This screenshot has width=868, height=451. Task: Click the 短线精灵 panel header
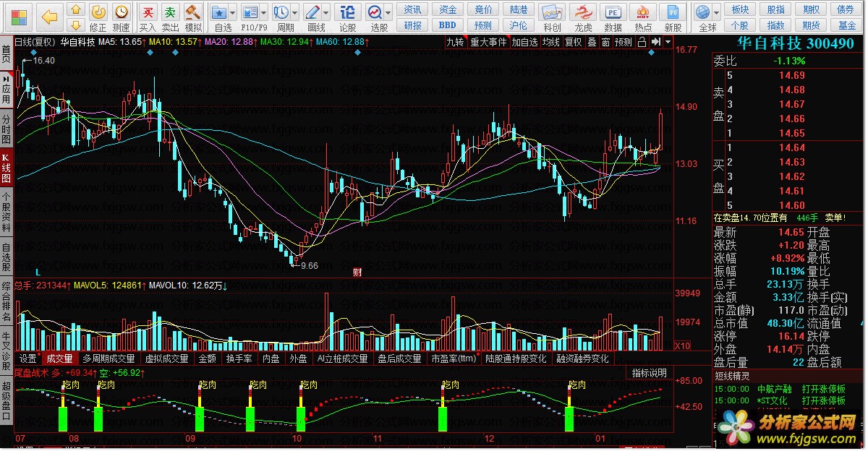(x=789, y=375)
